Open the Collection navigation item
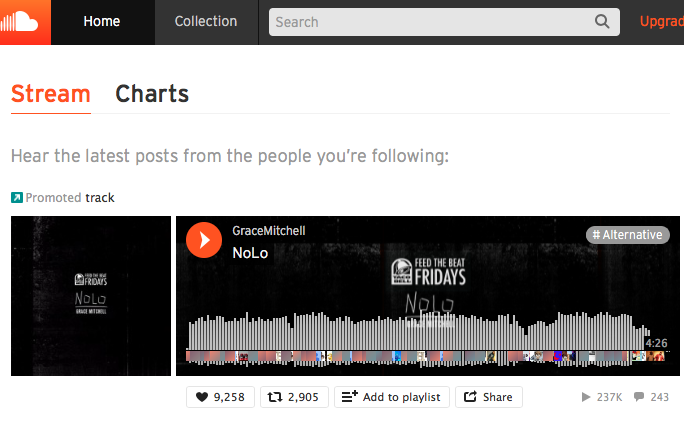The height and width of the screenshot is (426, 684). point(206,21)
